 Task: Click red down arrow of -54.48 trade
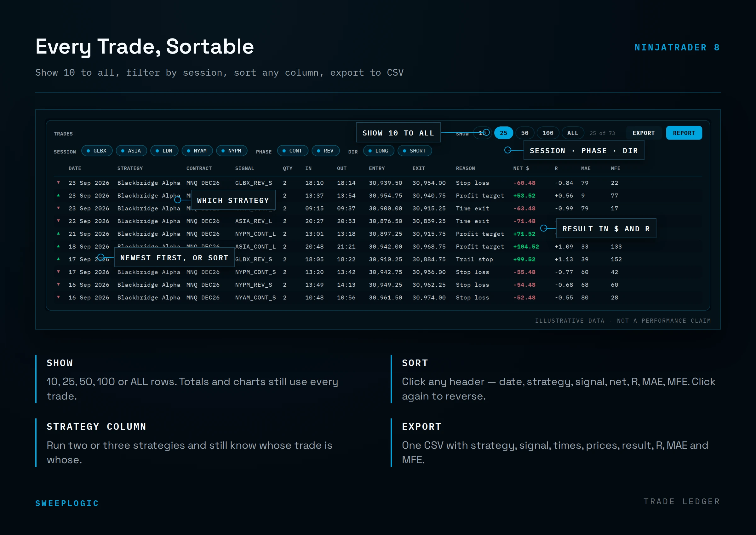tap(58, 284)
